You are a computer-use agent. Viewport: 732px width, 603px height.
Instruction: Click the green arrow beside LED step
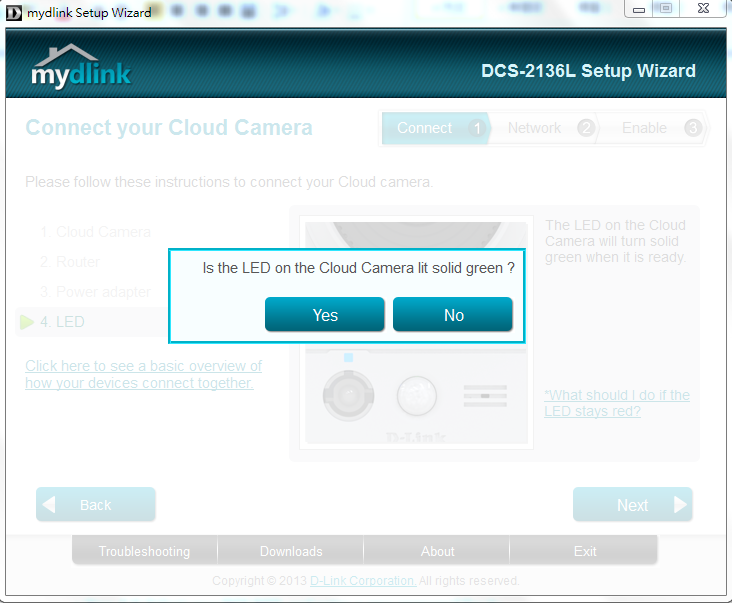27,322
